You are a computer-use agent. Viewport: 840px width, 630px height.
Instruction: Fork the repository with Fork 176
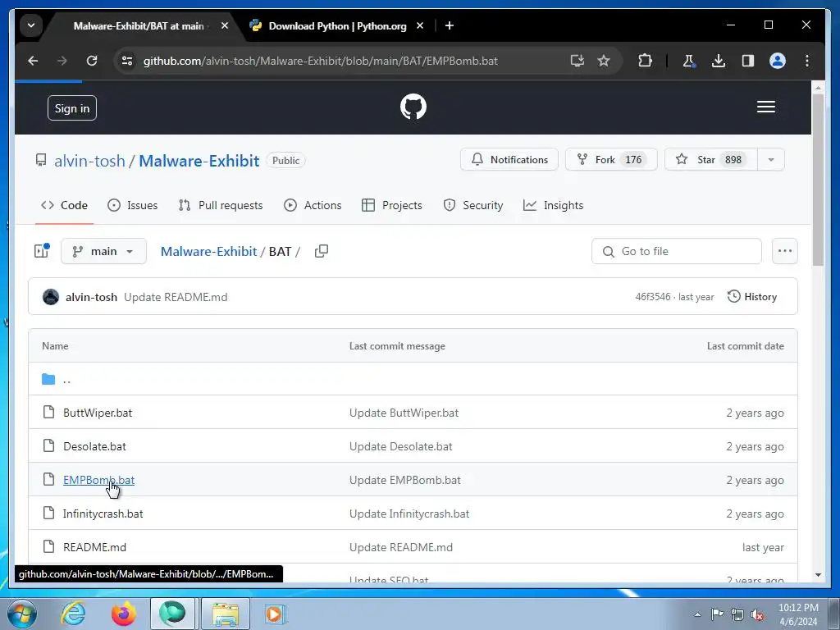click(x=611, y=160)
